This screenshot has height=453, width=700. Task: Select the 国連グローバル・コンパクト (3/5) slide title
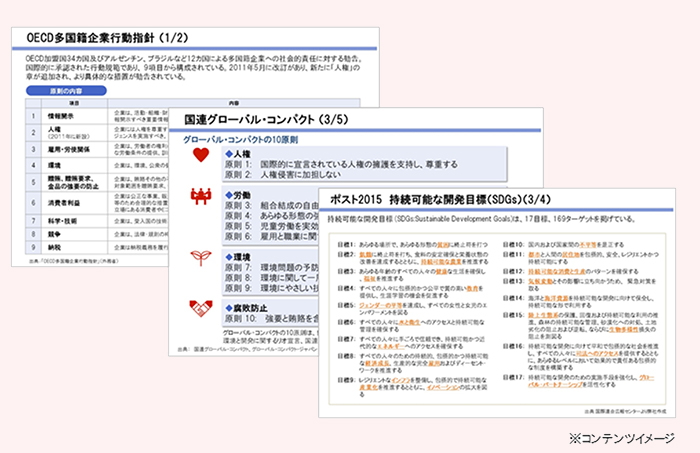(266, 120)
